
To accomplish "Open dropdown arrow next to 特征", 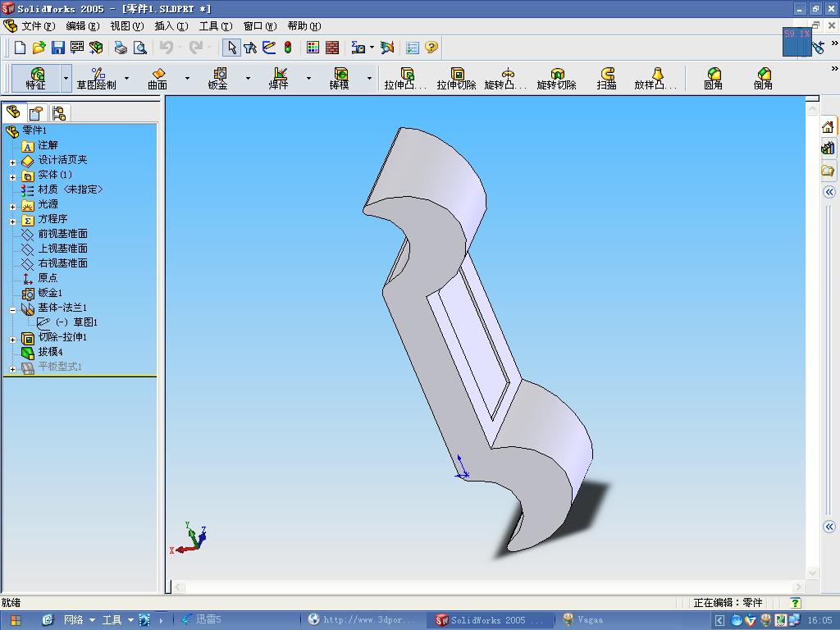I will 66,79.
